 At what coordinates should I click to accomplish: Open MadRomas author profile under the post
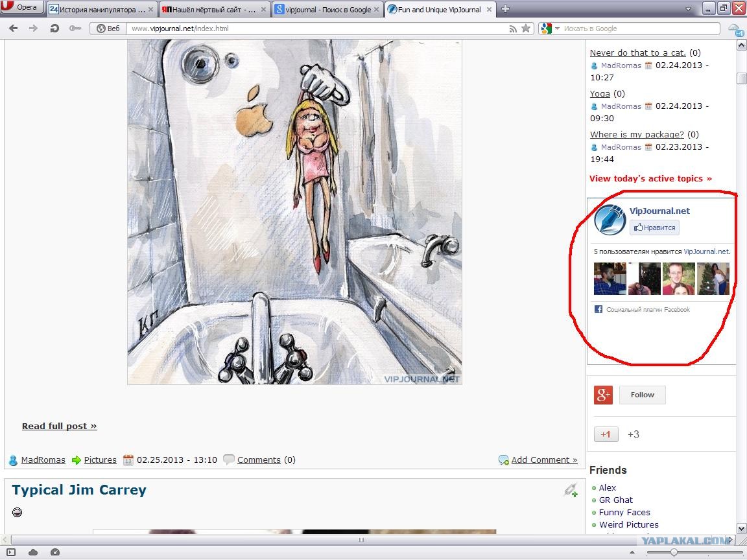[43, 460]
